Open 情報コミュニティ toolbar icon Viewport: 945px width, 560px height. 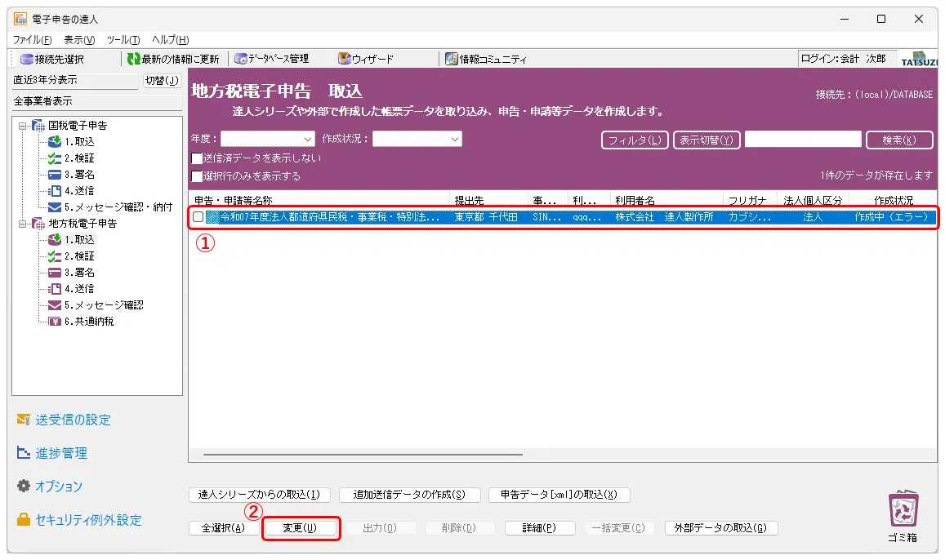click(x=452, y=59)
